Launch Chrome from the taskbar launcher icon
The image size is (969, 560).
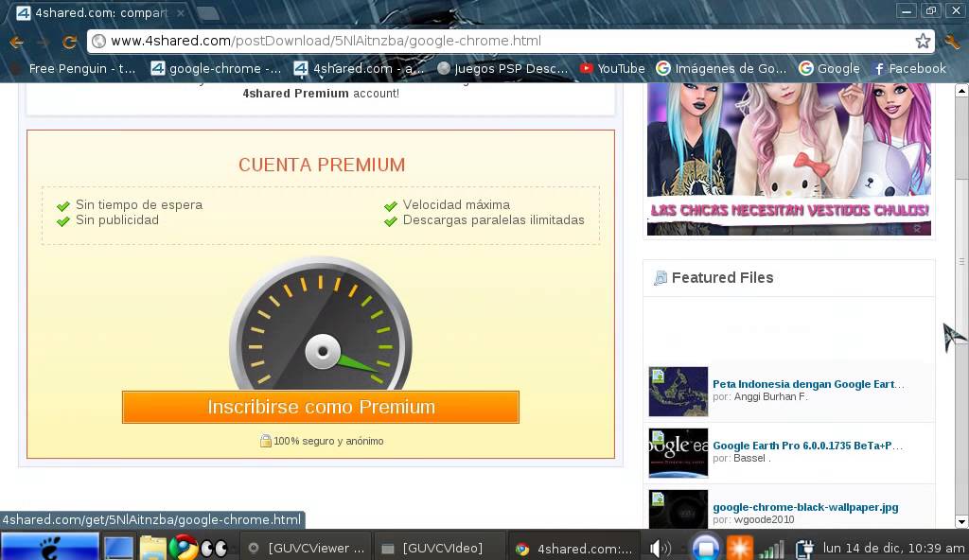(x=184, y=547)
